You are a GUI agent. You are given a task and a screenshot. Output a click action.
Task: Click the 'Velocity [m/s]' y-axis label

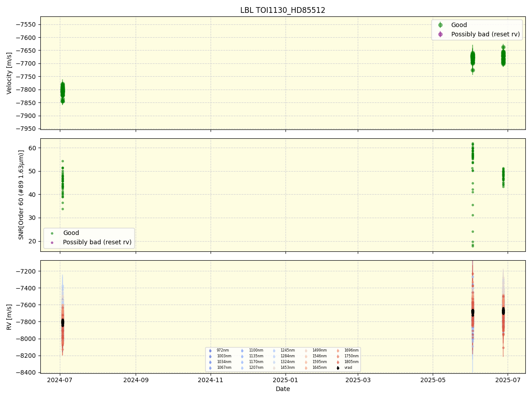pos(9,73)
